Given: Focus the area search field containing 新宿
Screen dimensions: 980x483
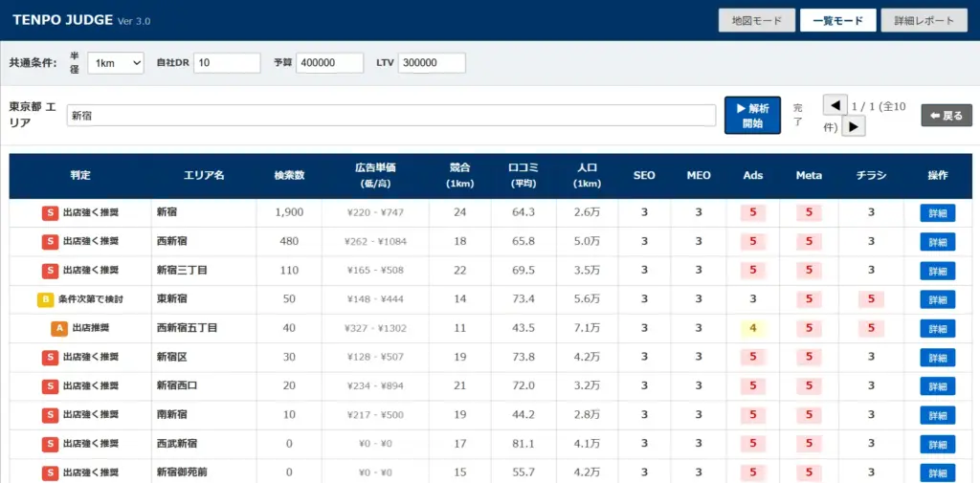Looking at the screenshot, I should (x=390, y=116).
